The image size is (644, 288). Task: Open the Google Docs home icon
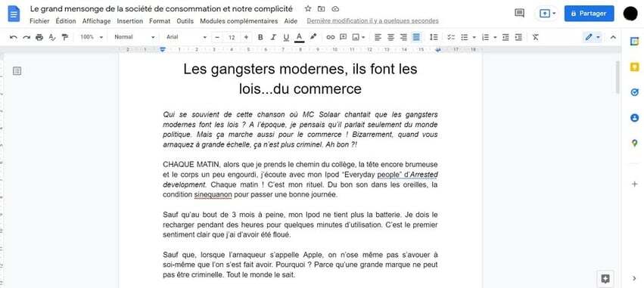(x=14, y=14)
